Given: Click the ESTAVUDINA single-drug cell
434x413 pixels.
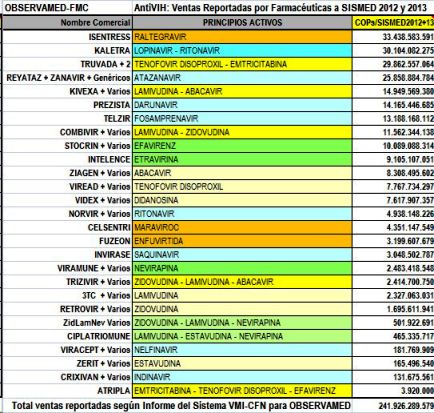Looking at the screenshot, I should coord(242,364).
